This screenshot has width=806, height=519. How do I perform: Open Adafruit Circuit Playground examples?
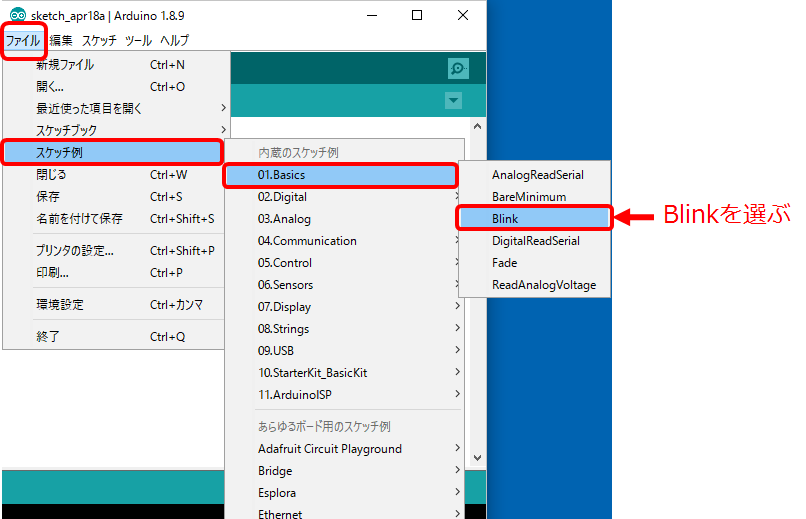(344, 449)
